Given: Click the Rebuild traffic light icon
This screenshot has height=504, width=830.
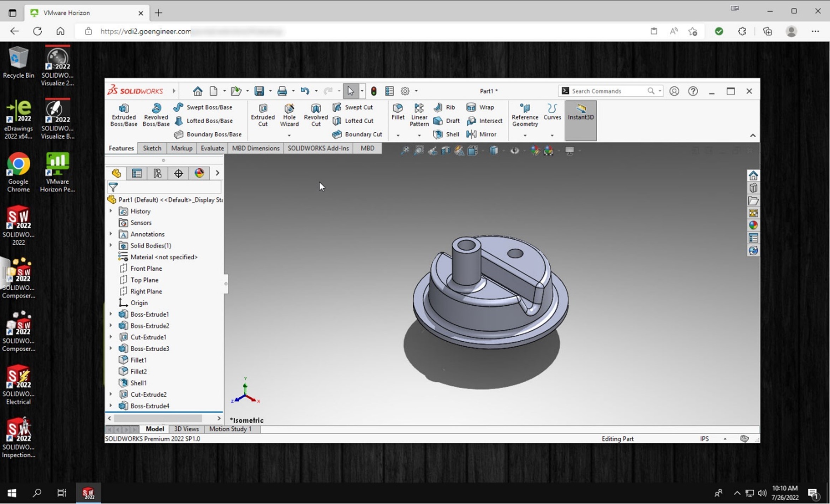Looking at the screenshot, I should pyautogui.click(x=374, y=91).
